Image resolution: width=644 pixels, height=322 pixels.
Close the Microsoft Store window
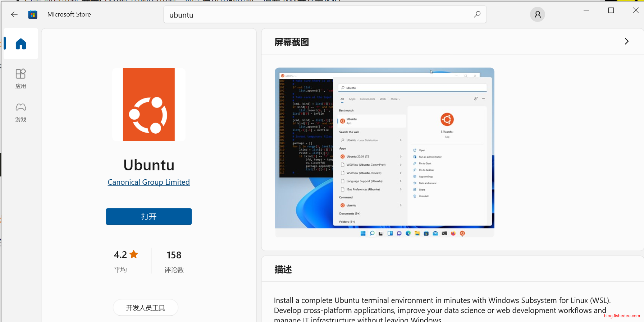tap(636, 10)
